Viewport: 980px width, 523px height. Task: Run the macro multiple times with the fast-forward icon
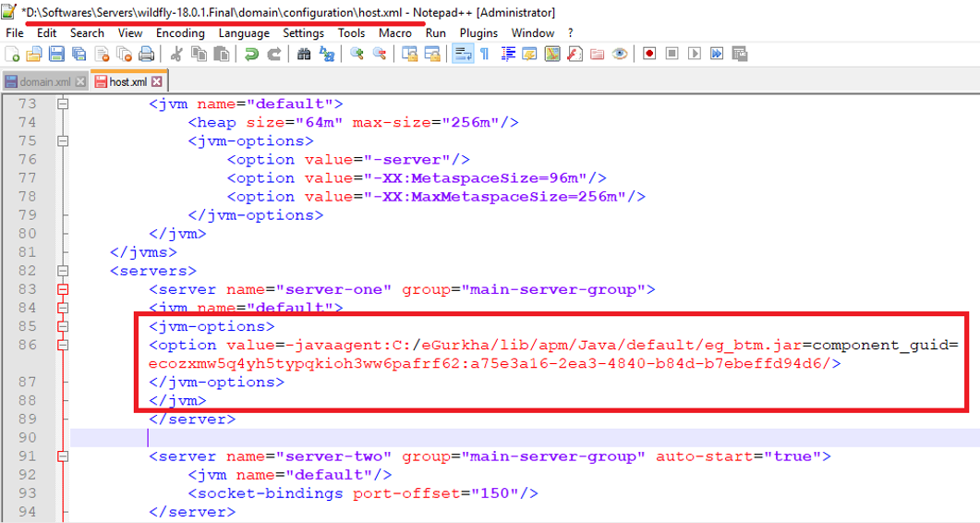[717, 54]
